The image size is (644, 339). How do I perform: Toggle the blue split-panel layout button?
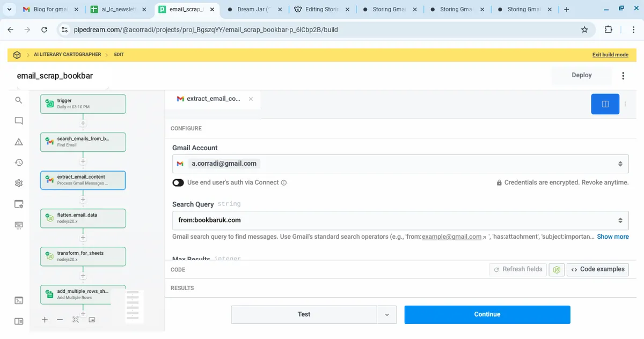click(605, 104)
